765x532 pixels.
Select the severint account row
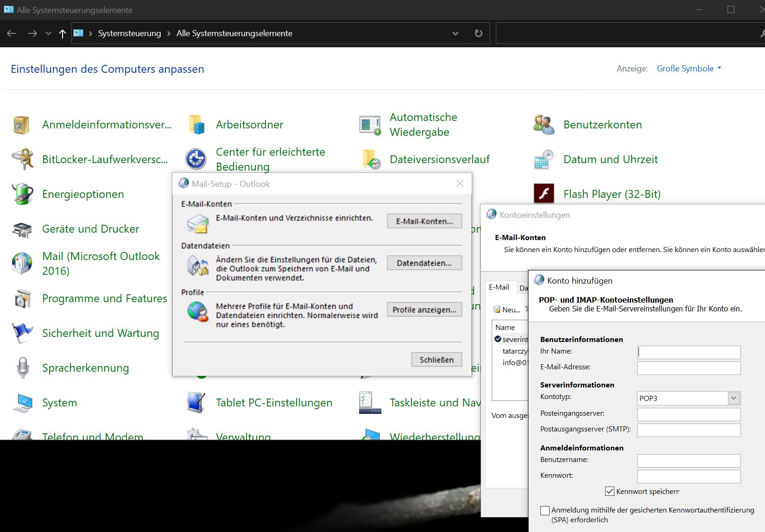pyautogui.click(x=511, y=339)
